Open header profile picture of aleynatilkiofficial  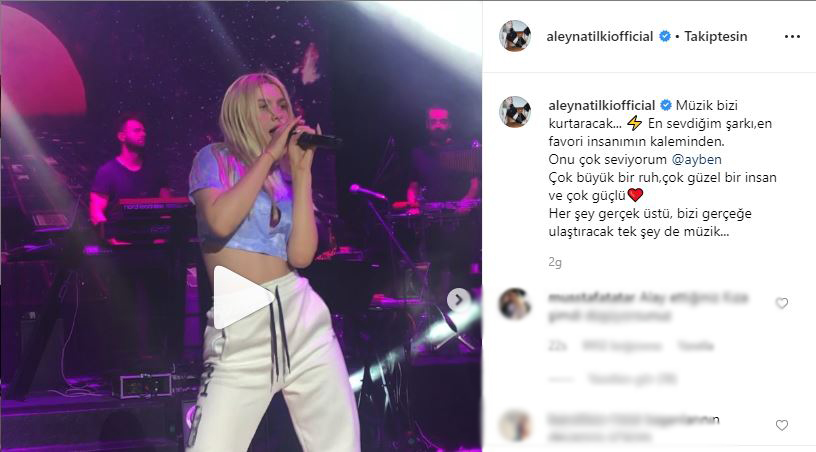515,36
